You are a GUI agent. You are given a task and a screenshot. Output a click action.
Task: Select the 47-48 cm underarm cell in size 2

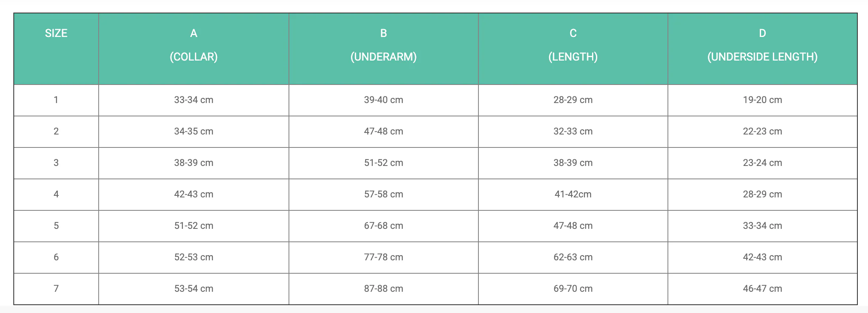[x=384, y=132]
